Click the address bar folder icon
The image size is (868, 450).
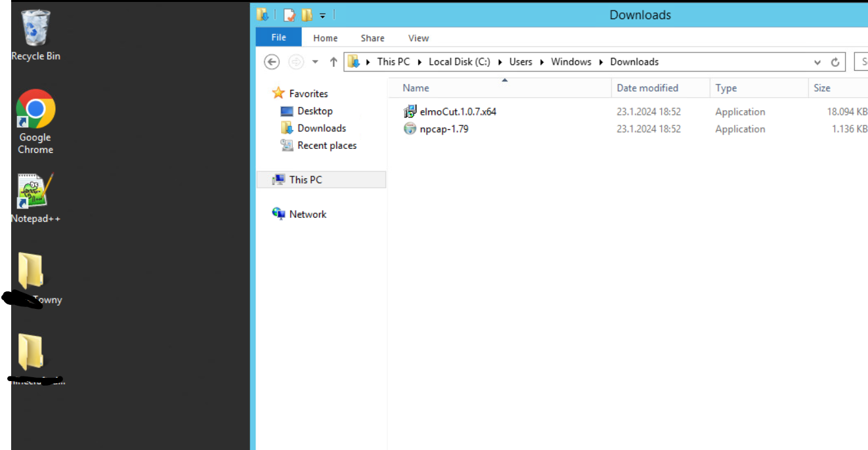(x=354, y=62)
